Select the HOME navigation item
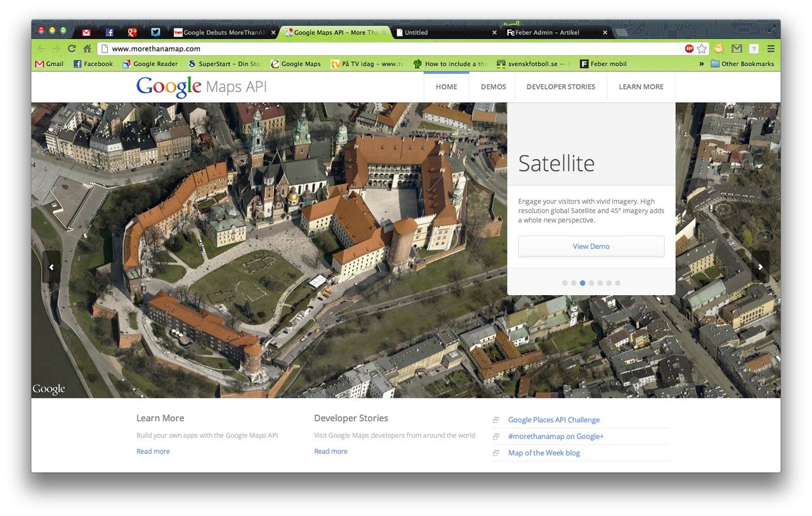This screenshot has height=516, width=812. (447, 87)
